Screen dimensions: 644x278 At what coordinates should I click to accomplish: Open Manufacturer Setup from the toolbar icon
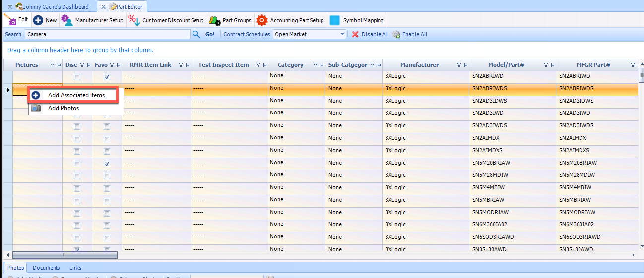pos(67,20)
